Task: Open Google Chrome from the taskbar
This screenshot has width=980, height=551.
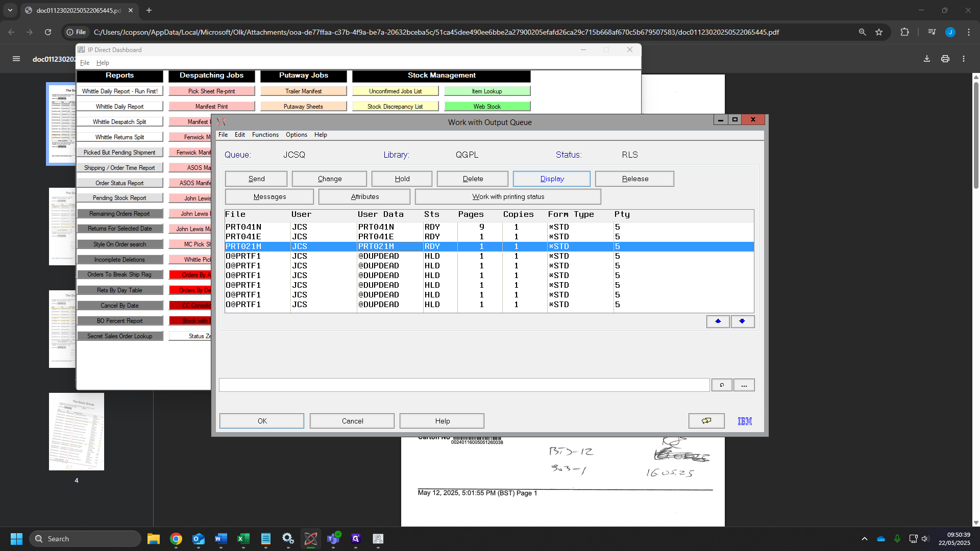Action: pos(176,539)
